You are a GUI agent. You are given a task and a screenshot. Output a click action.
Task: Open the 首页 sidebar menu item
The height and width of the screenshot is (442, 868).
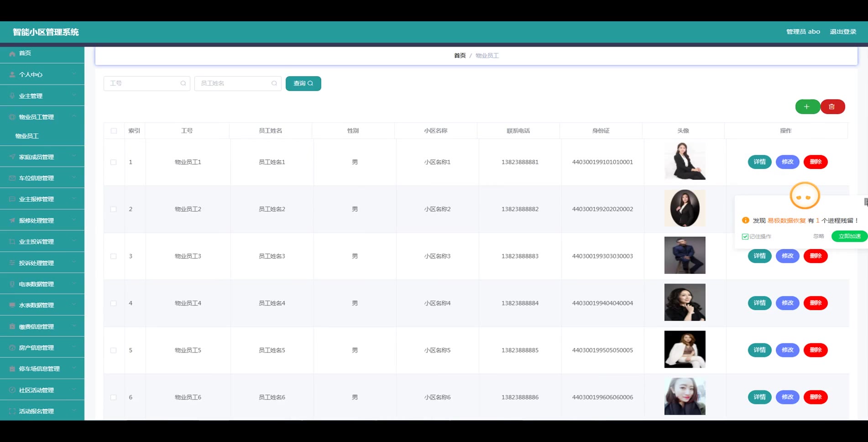pyautogui.click(x=42, y=53)
